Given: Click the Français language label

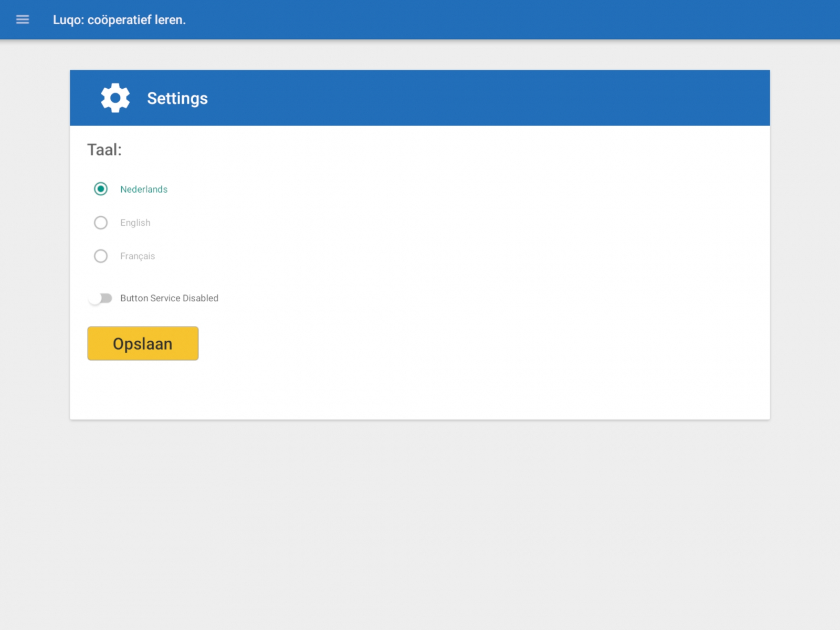Looking at the screenshot, I should (x=138, y=256).
